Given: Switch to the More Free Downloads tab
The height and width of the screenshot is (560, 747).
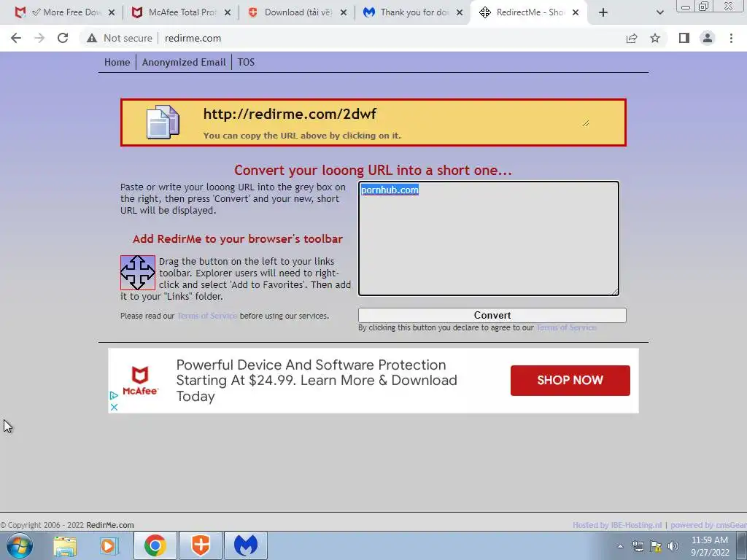Looking at the screenshot, I should [65, 12].
